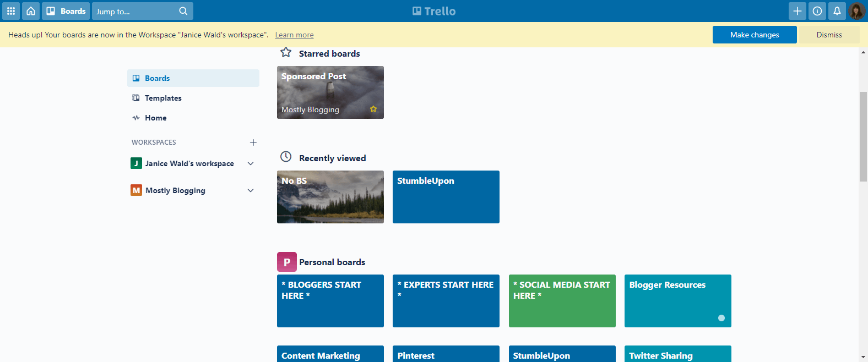
Task: Click the Personal boards heading text
Action: (x=332, y=262)
